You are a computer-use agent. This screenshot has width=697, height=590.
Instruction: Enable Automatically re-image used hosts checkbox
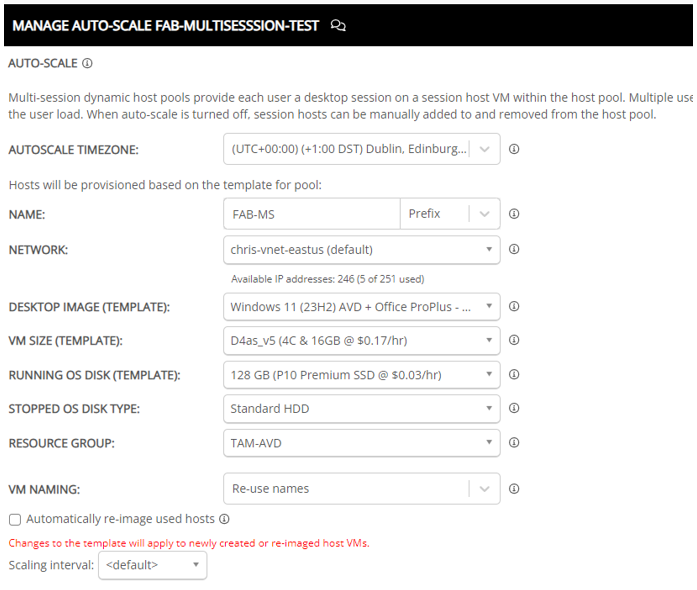(15, 519)
